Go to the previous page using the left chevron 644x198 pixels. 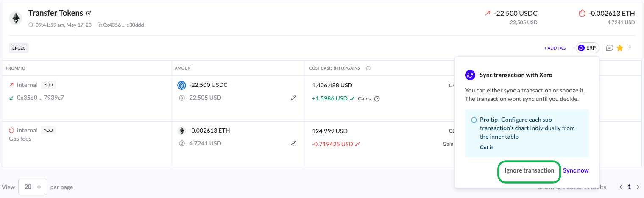point(621,187)
